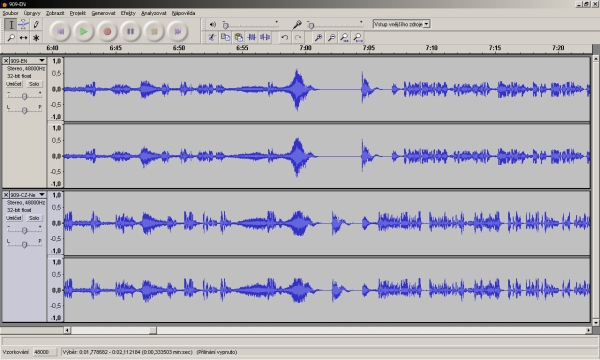Select the Envelope tool
This screenshot has height=360, width=600.
coord(23,24)
